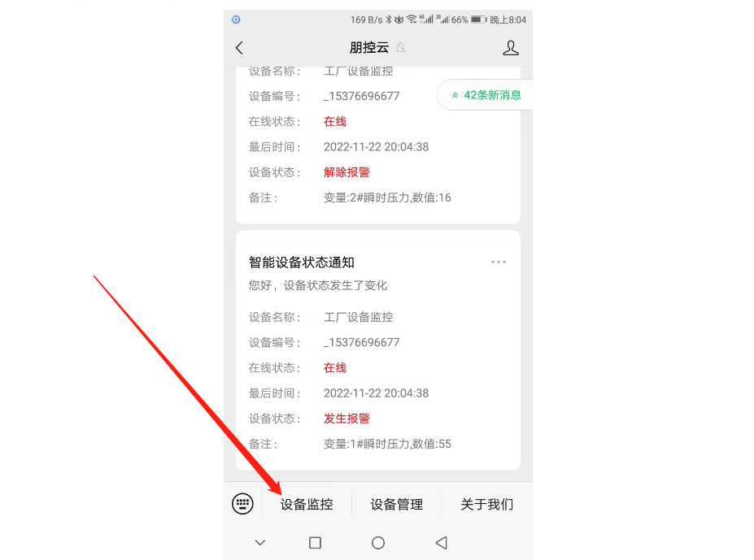
Task: Open the 关于我们 menu
Action: pyautogui.click(x=487, y=504)
